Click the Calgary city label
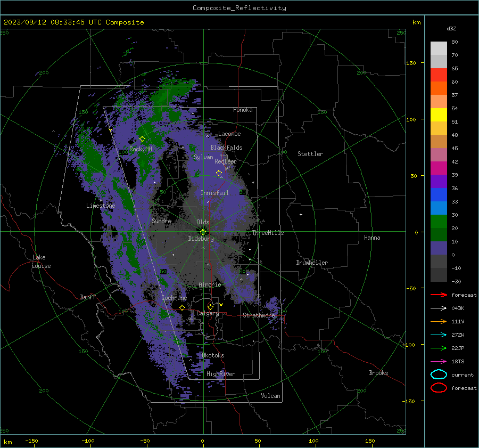The height and width of the screenshot is (448, 479). 208,313
